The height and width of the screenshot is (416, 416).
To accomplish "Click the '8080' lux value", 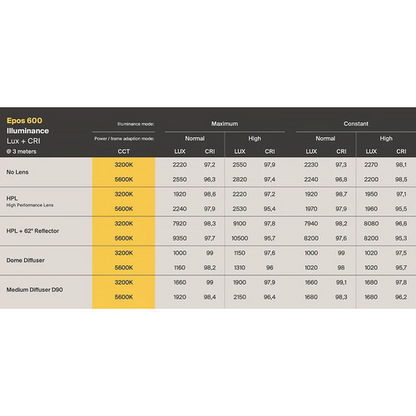I will [371, 224].
